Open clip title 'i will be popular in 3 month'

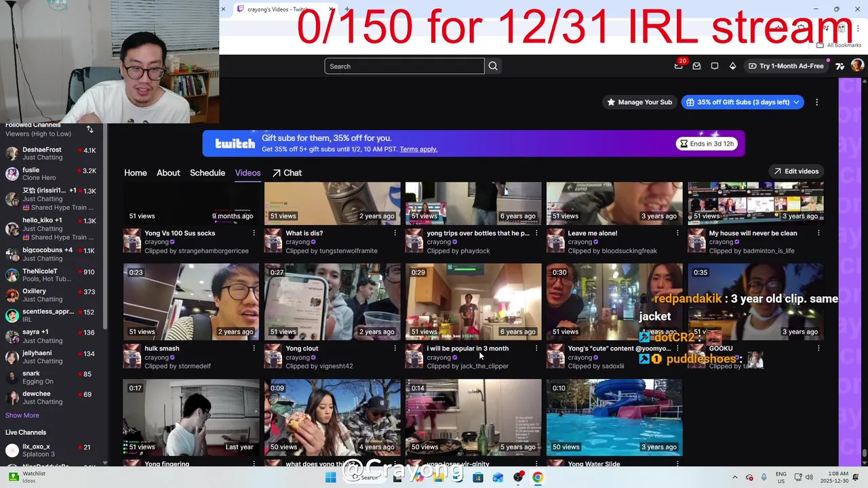(467, 348)
